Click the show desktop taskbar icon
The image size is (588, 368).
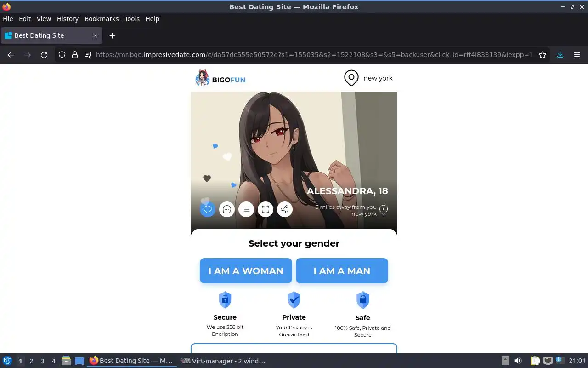[79, 361]
